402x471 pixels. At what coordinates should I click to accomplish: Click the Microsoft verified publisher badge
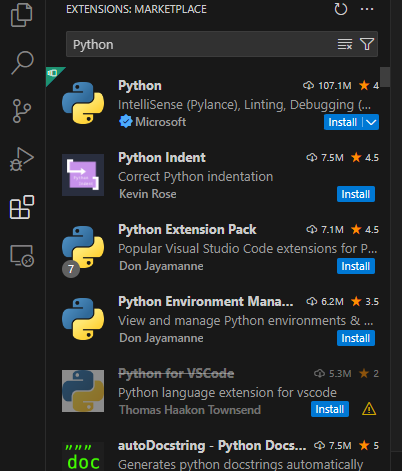click(x=125, y=122)
